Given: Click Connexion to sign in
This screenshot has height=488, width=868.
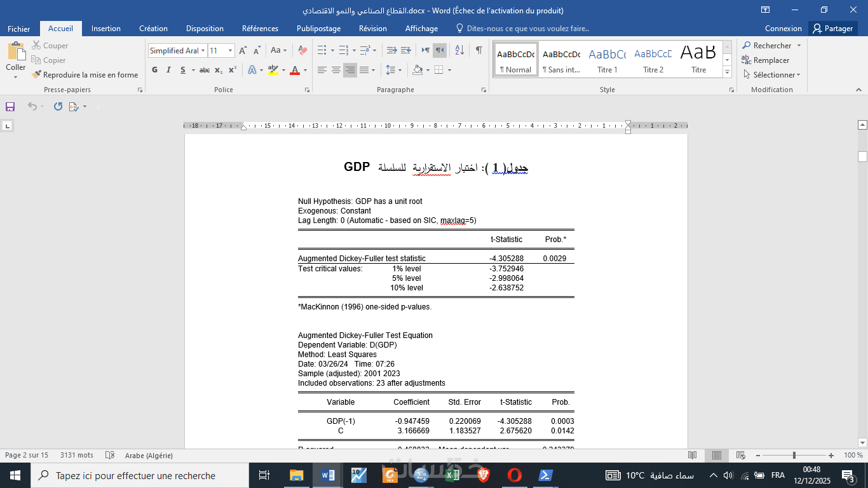Looking at the screenshot, I should [x=783, y=29].
